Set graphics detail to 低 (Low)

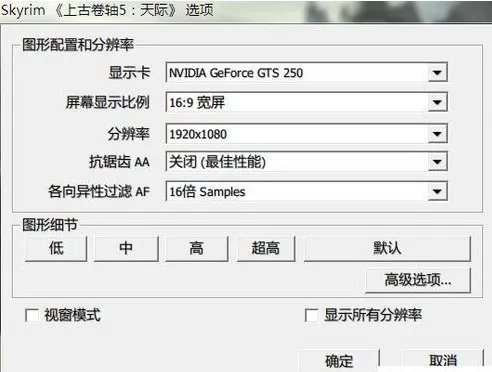[56, 248]
